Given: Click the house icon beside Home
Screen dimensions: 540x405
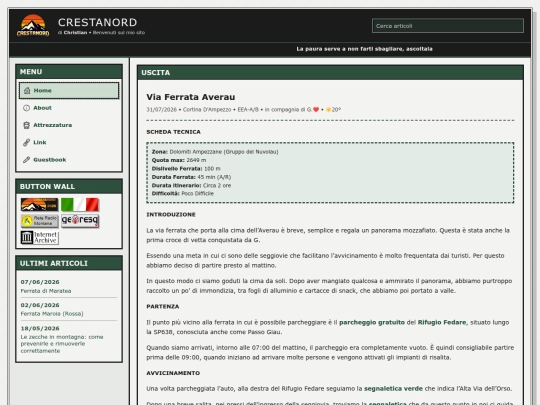Looking at the screenshot, I should pos(27,91).
